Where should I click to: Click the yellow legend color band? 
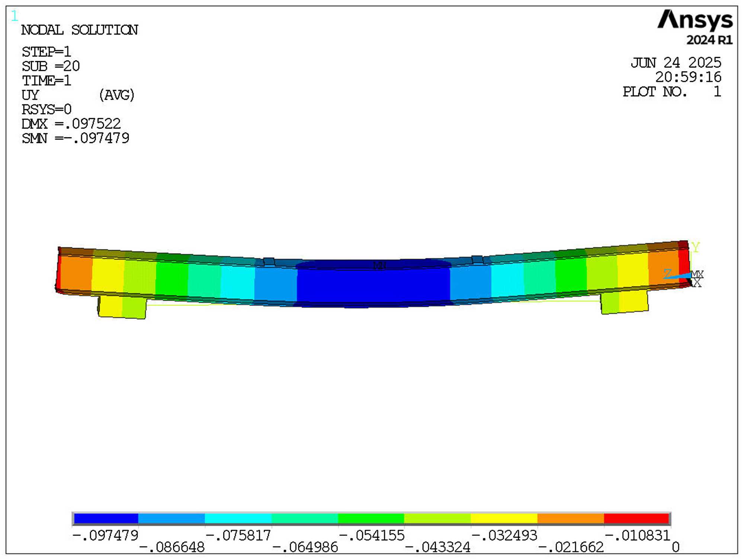(504, 518)
